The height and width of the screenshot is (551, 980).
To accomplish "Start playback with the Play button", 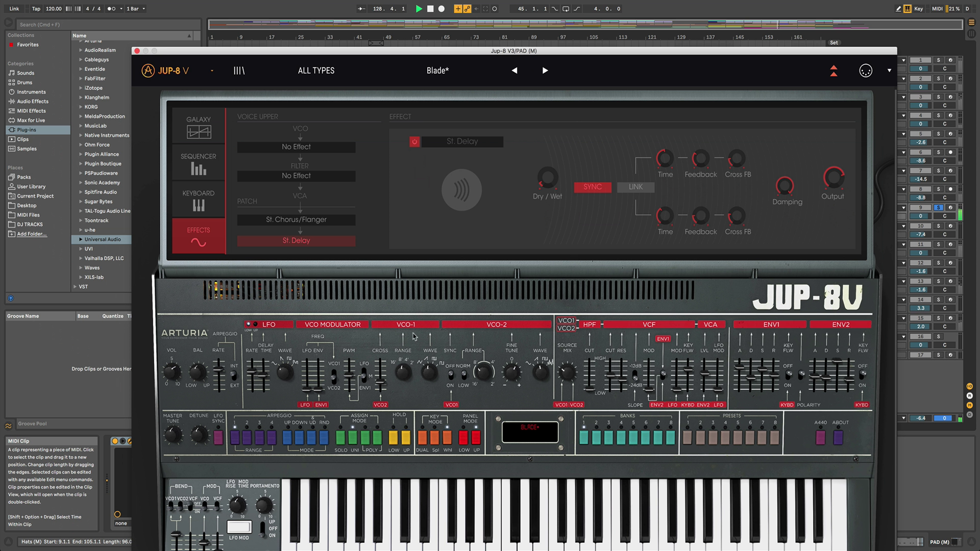I will 419,9.
